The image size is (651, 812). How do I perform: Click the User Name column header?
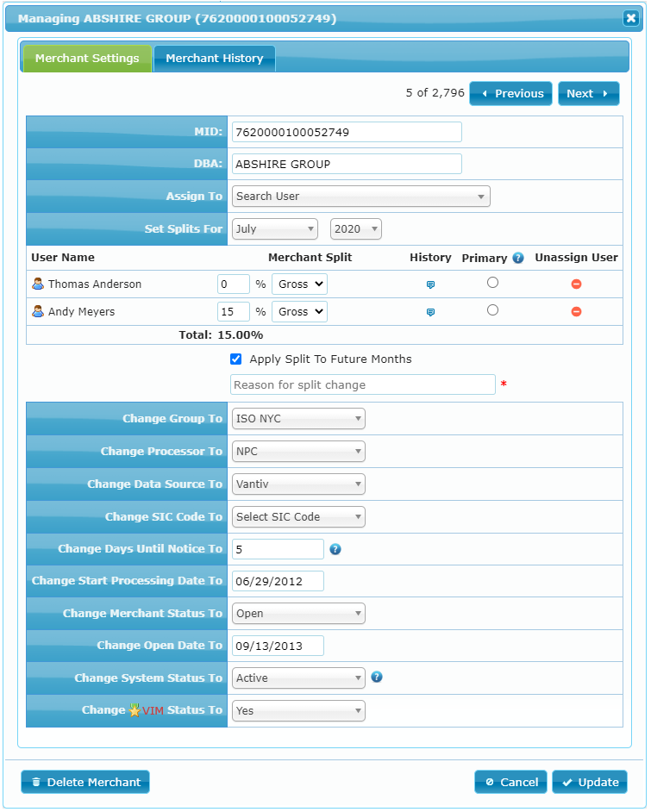[x=63, y=258]
